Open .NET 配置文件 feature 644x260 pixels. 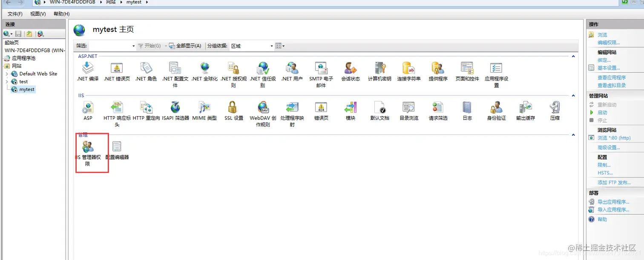175,74
